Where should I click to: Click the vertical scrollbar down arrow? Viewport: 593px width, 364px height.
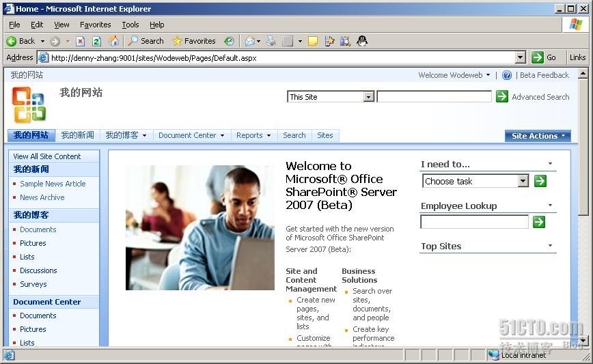(x=583, y=341)
